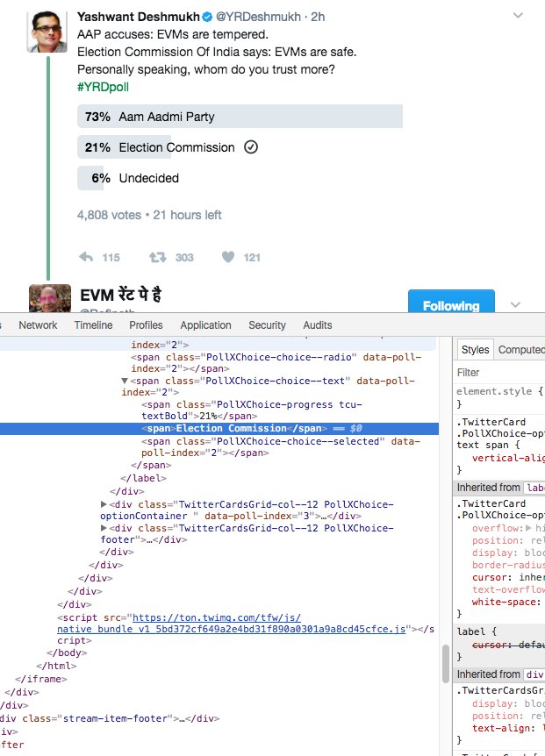Screen dimensions: 545x756
Task: Click the vertical-align property in Styles
Action: click(x=508, y=458)
